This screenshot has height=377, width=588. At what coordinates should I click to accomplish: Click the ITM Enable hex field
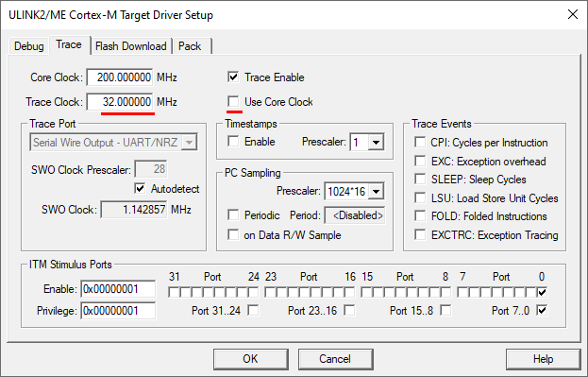click(x=118, y=289)
